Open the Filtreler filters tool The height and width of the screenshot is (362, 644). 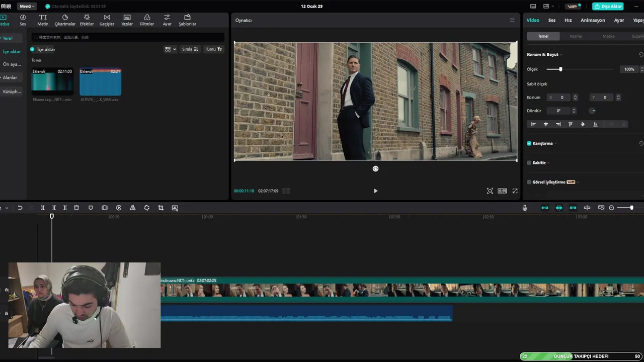[x=147, y=20]
